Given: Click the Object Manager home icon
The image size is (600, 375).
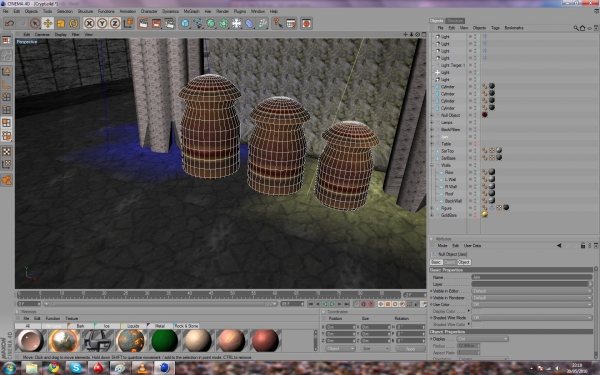Looking at the screenshot, I should [582, 28].
